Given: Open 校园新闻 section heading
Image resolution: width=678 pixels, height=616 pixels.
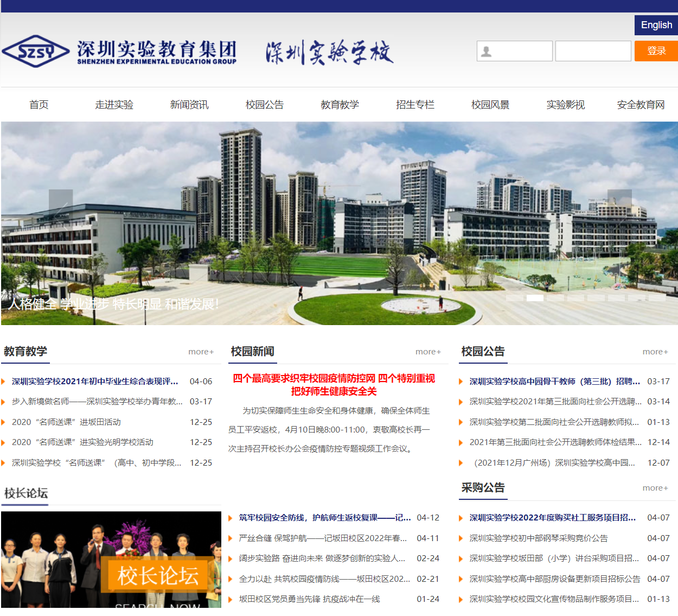Looking at the screenshot, I should coord(253,351).
